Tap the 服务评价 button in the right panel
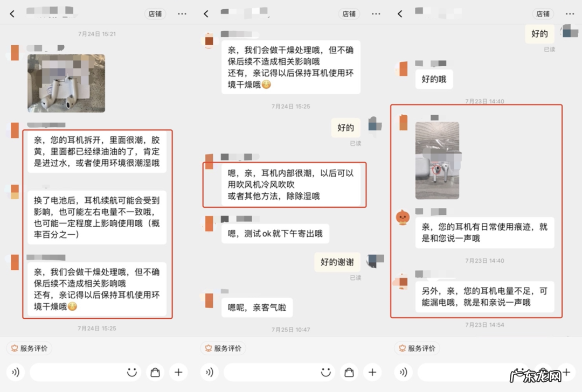The image size is (582, 392). pyautogui.click(x=417, y=348)
